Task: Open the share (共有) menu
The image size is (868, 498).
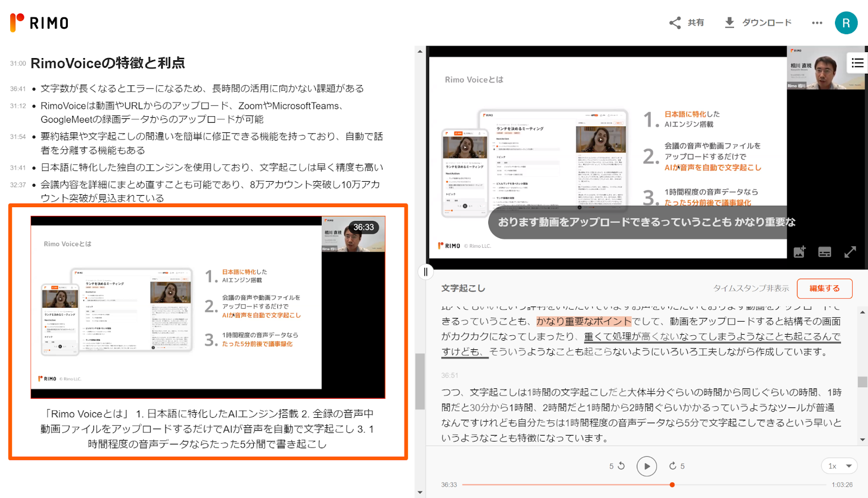Action: click(686, 23)
